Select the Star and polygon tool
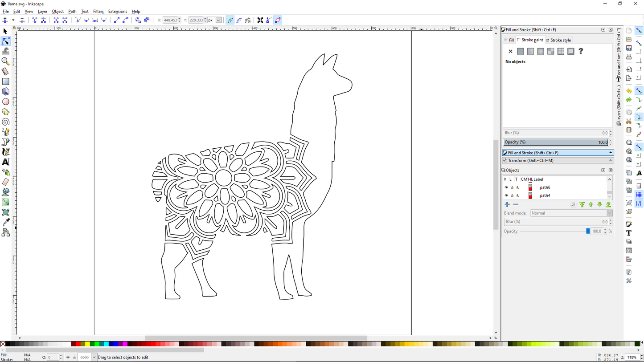Screen dimensions: 644x362 point(5,112)
